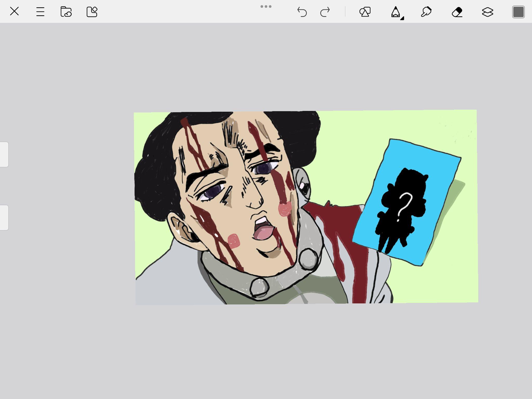
Task: Close the drawing with the X icon
Action: 14,11
